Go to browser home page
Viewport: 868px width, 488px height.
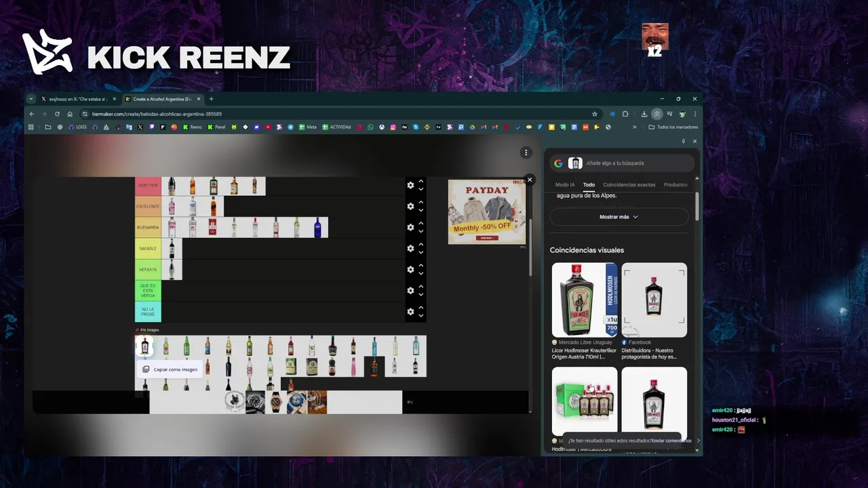[x=69, y=114]
